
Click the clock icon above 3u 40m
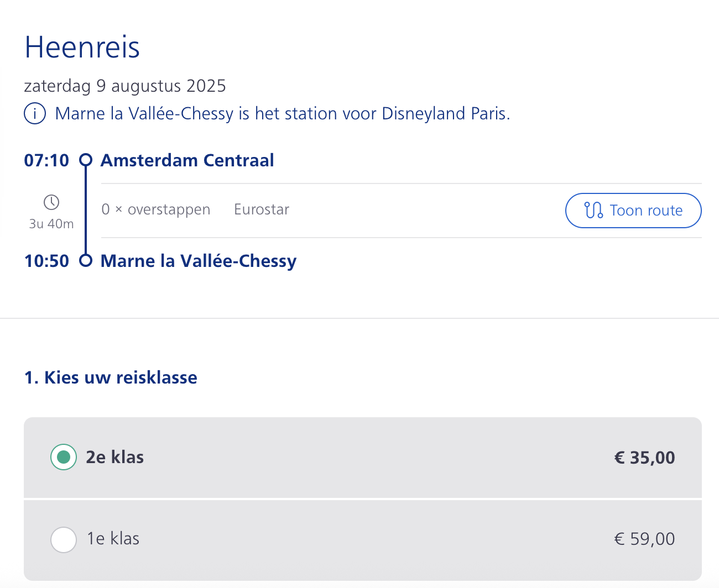coord(51,202)
